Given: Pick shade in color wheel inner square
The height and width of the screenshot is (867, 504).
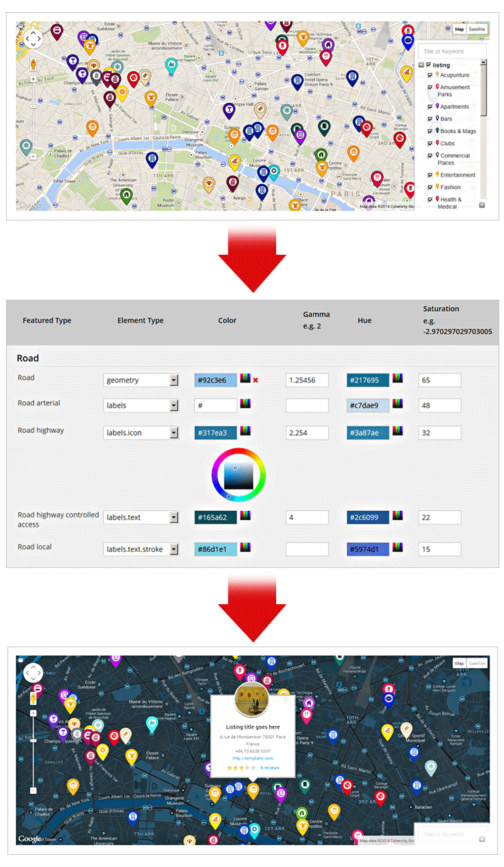Looking at the screenshot, I should point(238,475).
